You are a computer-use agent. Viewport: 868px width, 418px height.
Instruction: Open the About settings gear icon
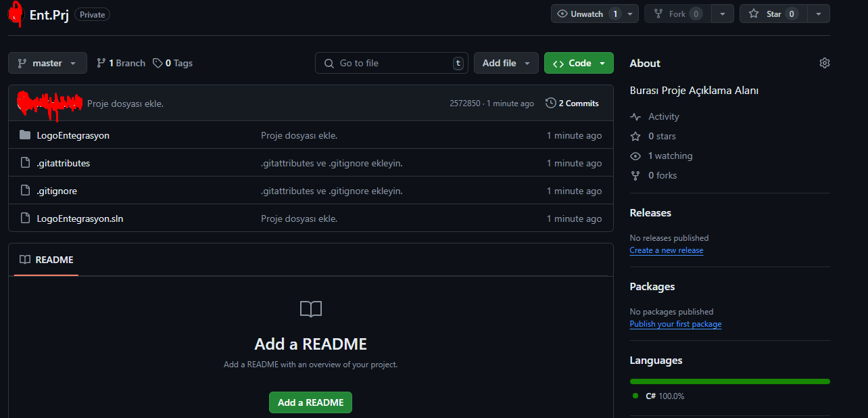pyautogui.click(x=824, y=63)
